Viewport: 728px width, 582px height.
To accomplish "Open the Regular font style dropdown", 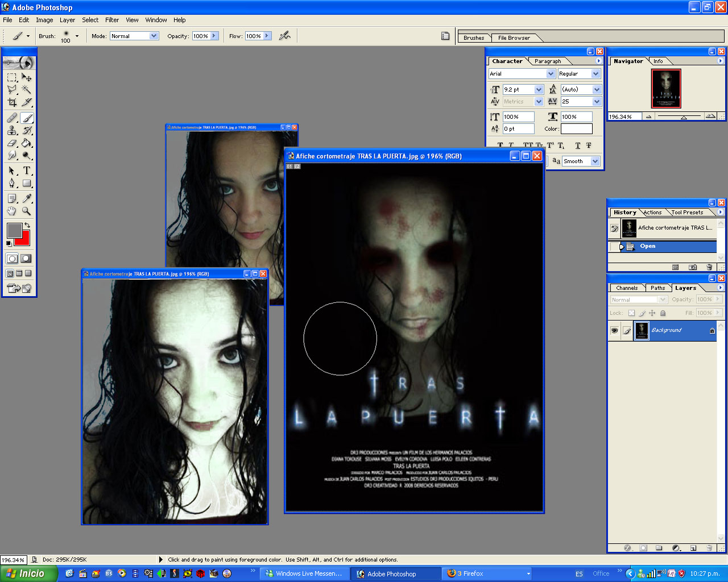I will pos(595,73).
